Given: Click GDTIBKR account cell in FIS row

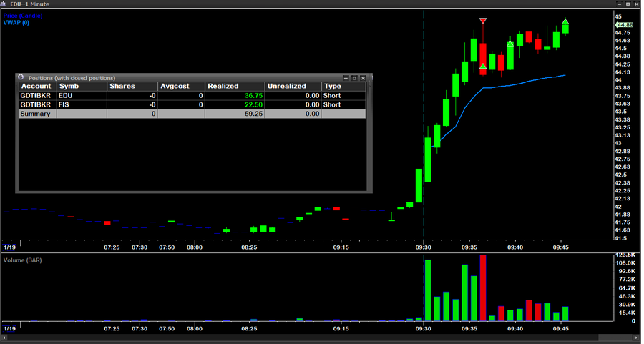Looking at the screenshot, I should click(36, 104).
